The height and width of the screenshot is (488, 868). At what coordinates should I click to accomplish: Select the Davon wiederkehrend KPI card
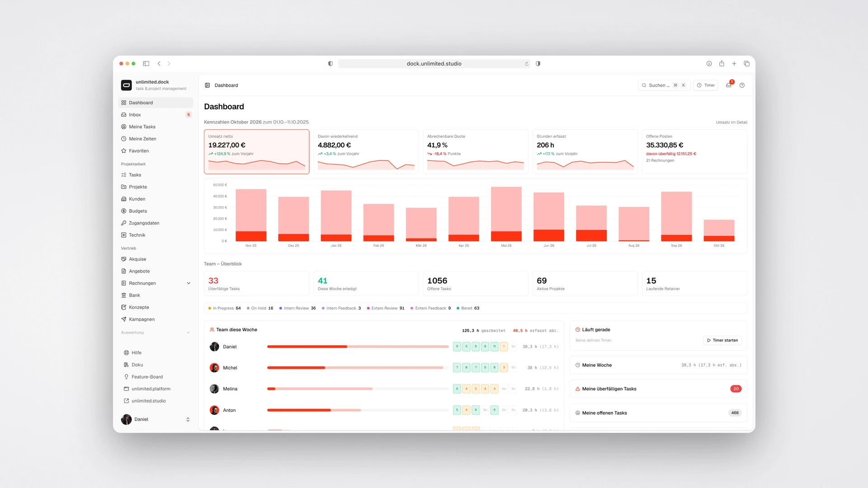(366, 152)
